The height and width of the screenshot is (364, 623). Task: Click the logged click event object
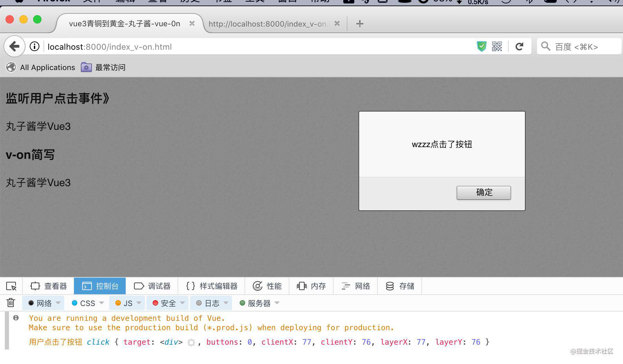[288, 342]
